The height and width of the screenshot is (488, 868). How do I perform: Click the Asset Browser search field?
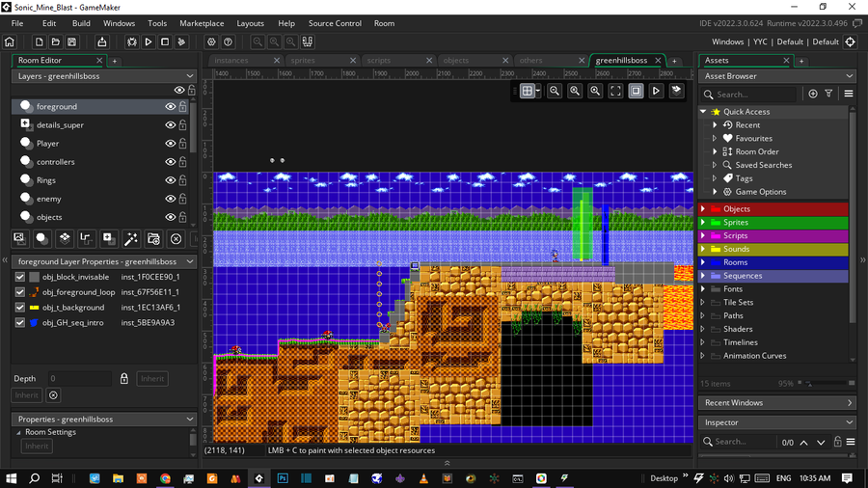pyautogui.click(x=748, y=95)
